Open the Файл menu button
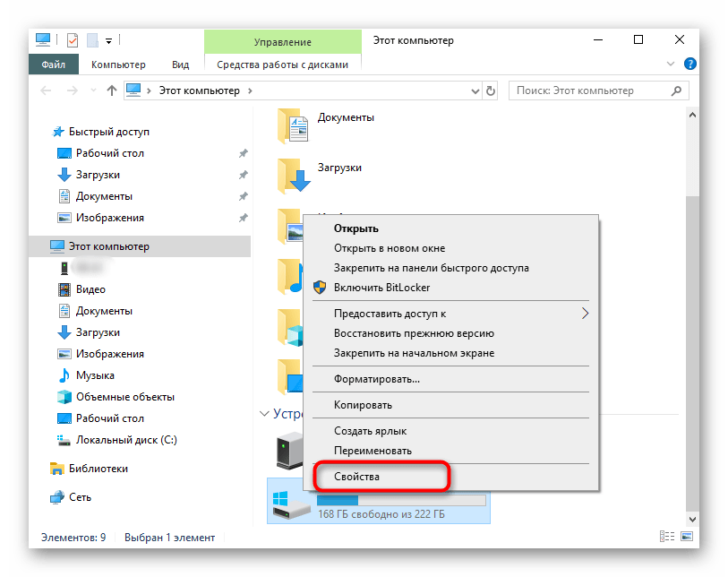728x577 pixels. pos(53,65)
